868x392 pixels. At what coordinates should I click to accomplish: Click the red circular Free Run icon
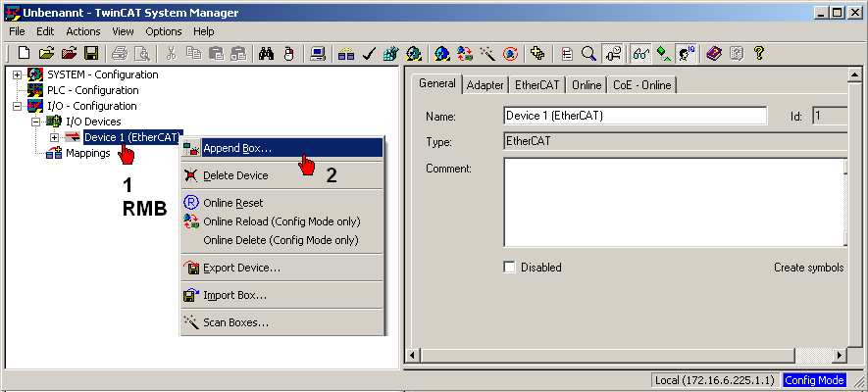[510, 53]
